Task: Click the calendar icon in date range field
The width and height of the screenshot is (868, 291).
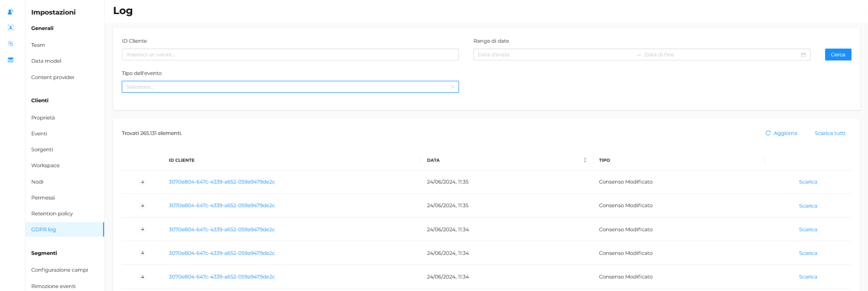Action: pos(803,54)
